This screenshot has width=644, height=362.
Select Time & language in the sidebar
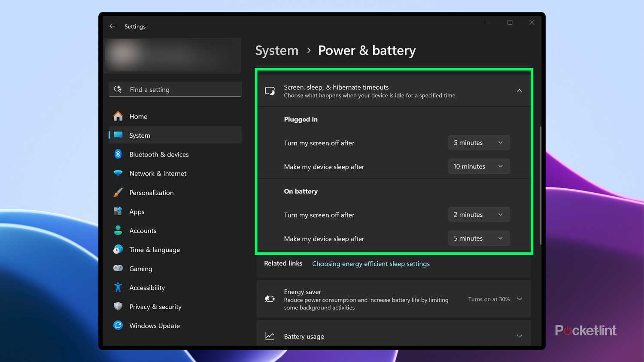tap(155, 249)
